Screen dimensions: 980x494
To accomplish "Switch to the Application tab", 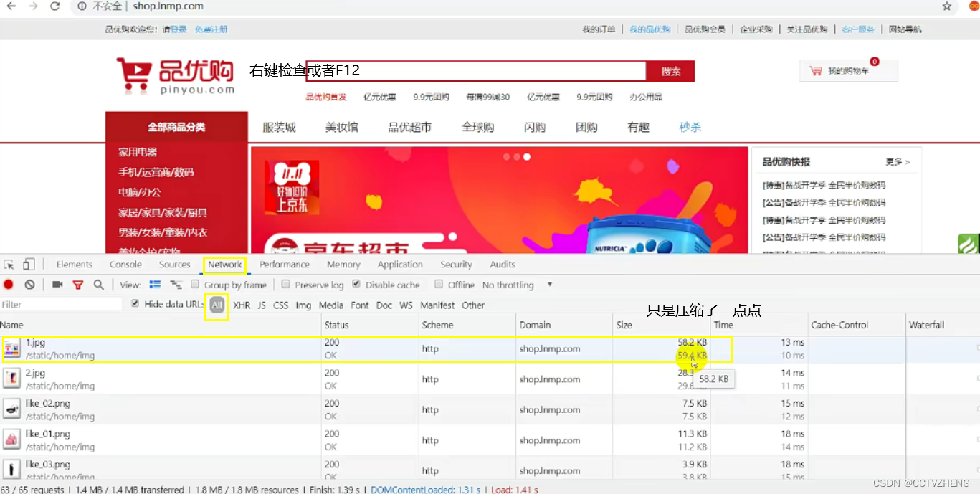I will (400, 265).
